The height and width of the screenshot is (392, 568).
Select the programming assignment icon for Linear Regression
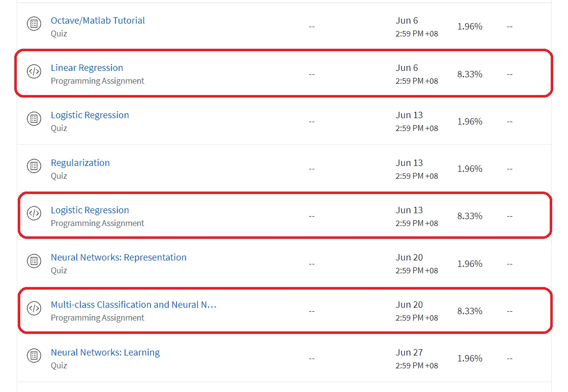coord(34,71)
